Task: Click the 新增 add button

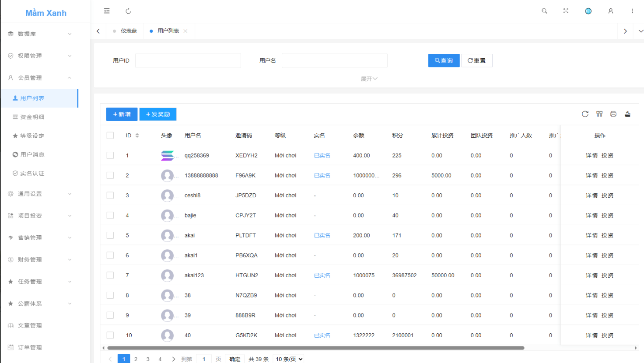Action: pos(122,114)
